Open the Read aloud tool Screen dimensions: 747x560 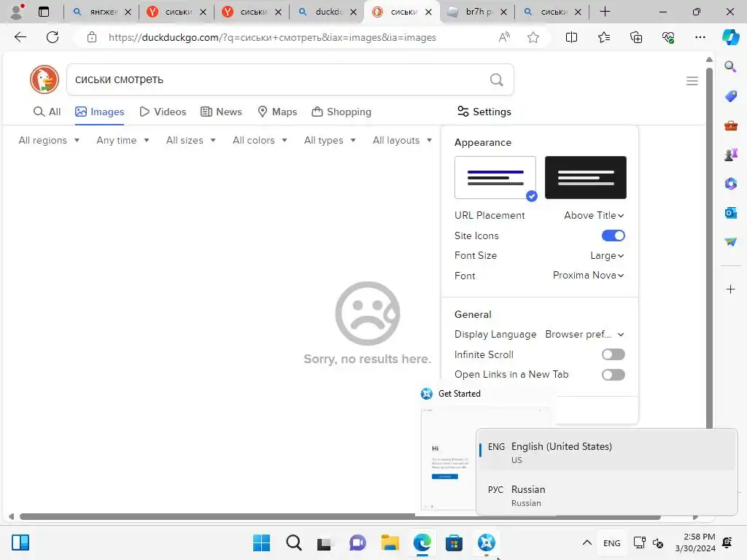point(504,37)
